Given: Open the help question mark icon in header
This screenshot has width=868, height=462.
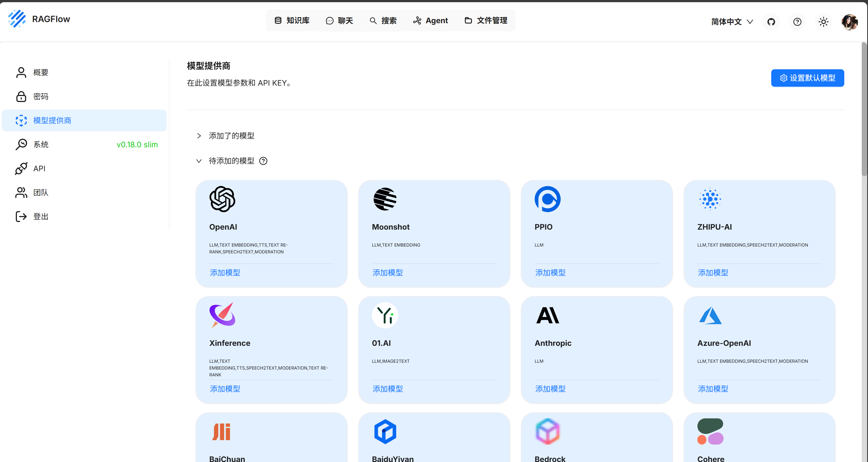Looking at the screenshot, I should (x=797, y=22).
